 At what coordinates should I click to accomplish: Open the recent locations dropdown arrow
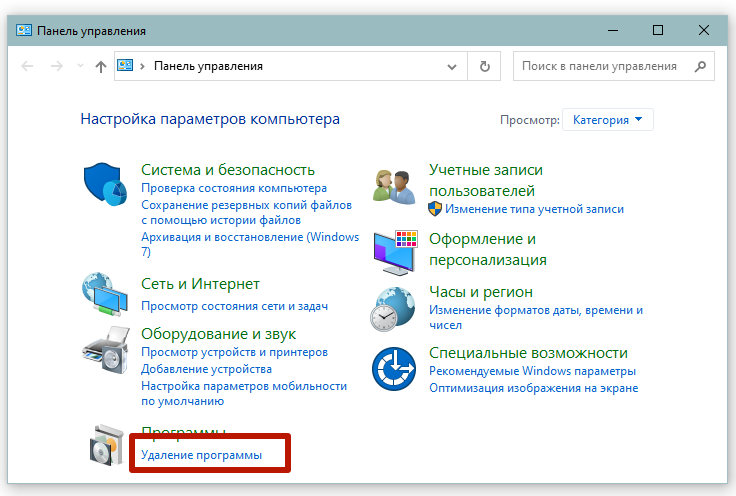coord(80,66)
